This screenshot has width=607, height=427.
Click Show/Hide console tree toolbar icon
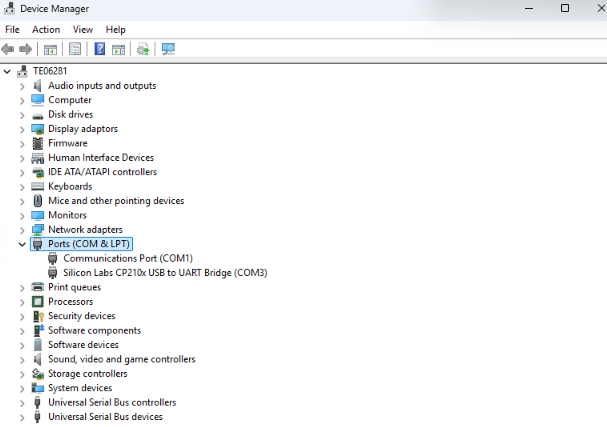[x=49, y=49]
